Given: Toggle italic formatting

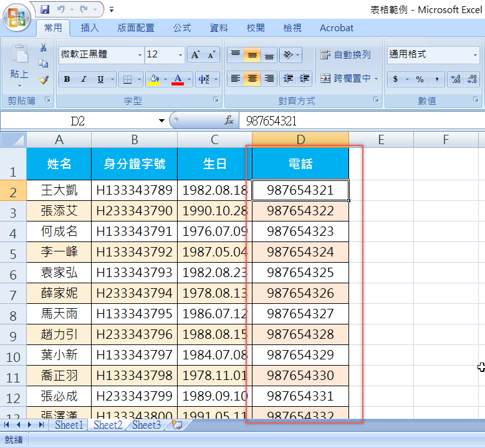Looking at the screenshot, I should (83, 79).
